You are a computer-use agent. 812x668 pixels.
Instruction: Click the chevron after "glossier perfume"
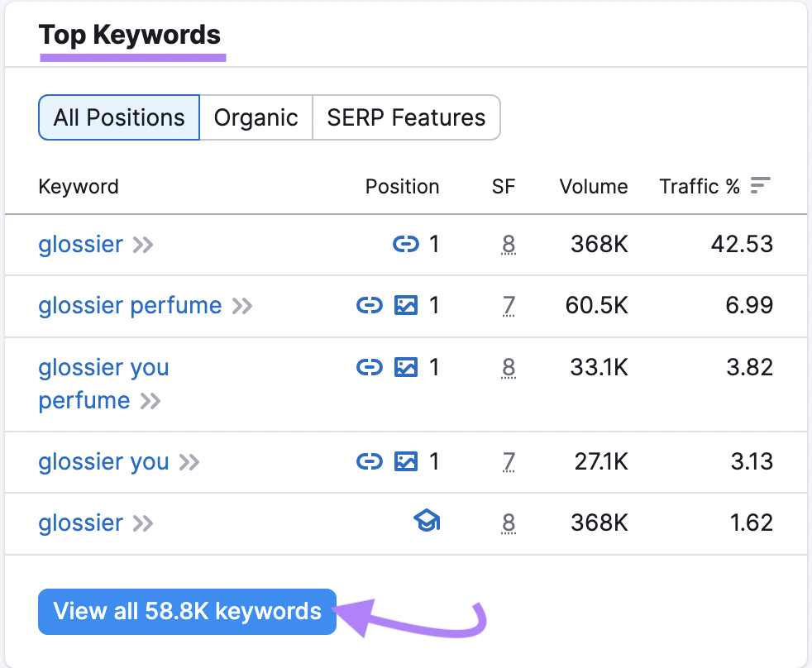[x=241, y=306]
